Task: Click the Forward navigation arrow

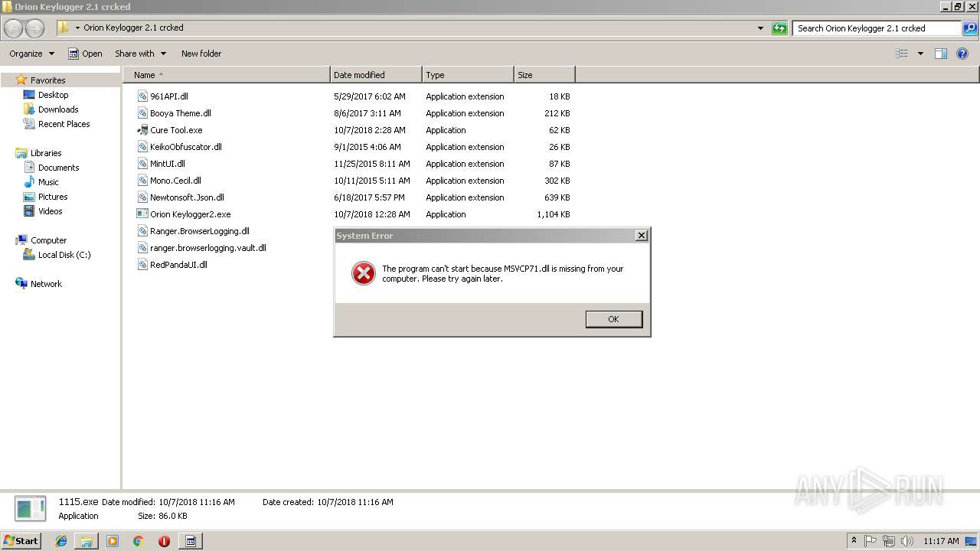Action: (x=35, y=28)
